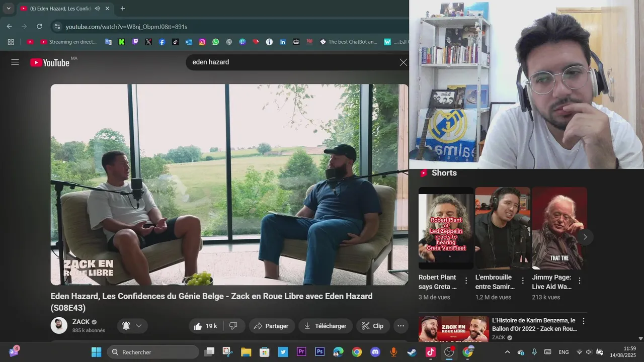Screen dimensions: 644x362
Task: Open ENG language input switcher
Action: [x=563, y=352]
